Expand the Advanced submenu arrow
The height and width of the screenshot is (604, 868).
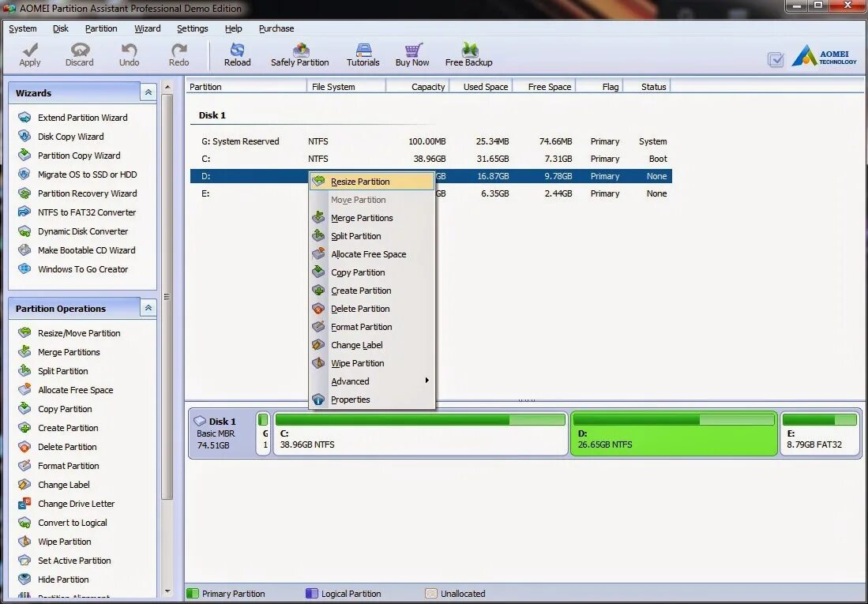pos(426,381)
